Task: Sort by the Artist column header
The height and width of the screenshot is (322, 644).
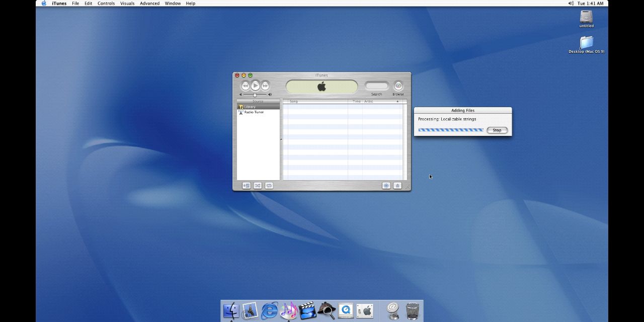Action: click(x=382, y=102)
